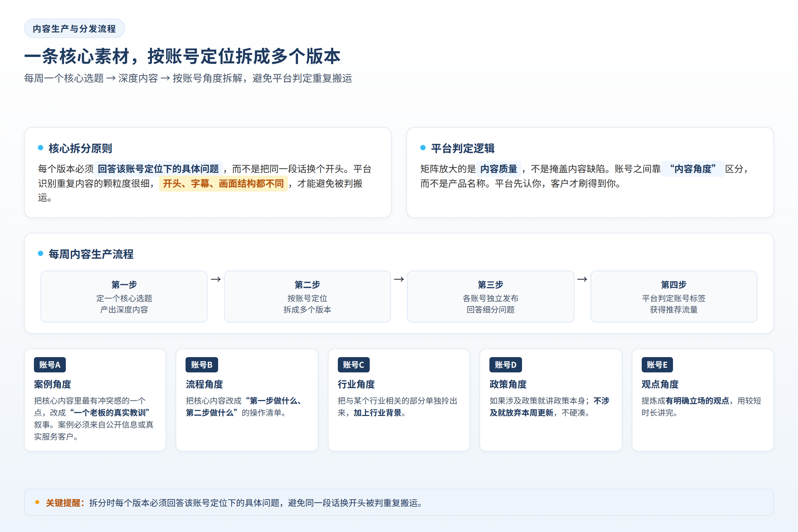This screenshot has height=532, width=798.
Task: Click the 账号E badge
Action: tap(657, 365)
